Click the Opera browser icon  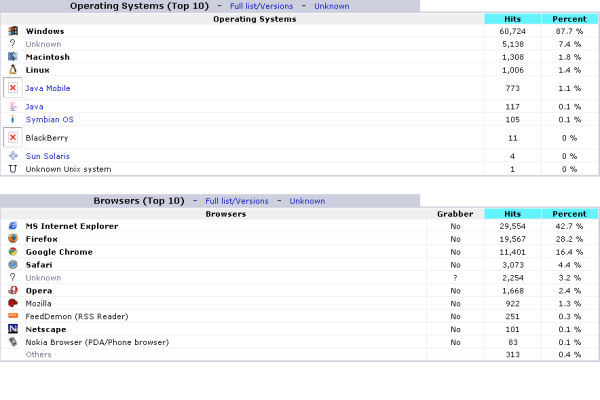(x=13, y=290)
